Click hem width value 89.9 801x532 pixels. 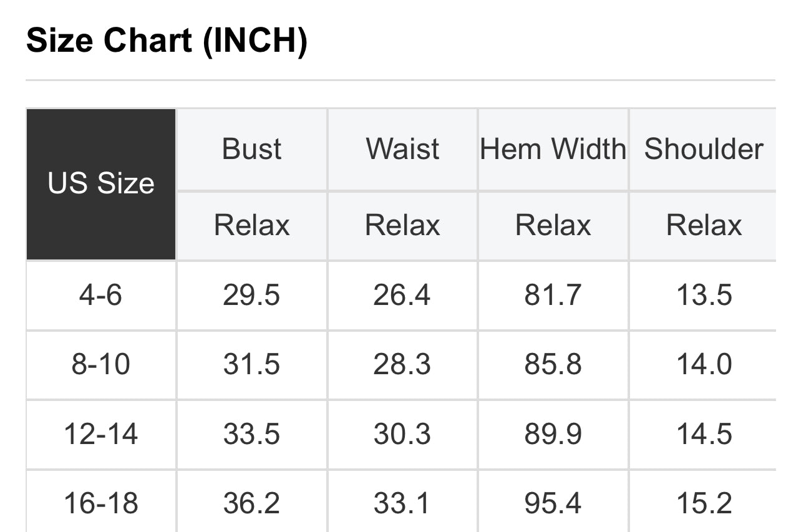coord(553,434)
